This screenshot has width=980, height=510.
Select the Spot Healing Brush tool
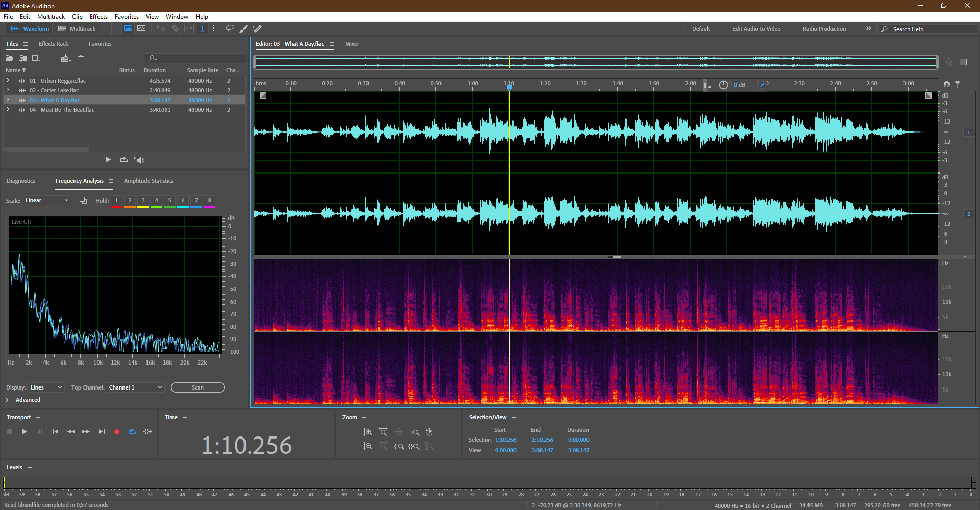coord(258,28)
